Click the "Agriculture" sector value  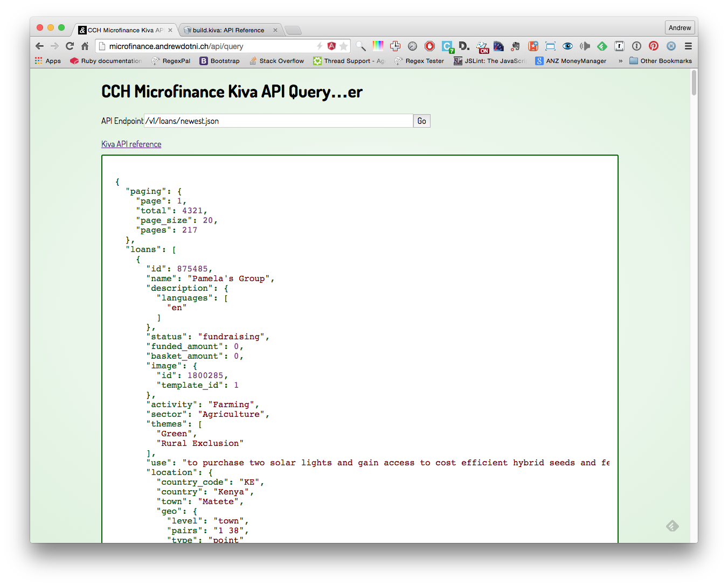coord(231,414)
